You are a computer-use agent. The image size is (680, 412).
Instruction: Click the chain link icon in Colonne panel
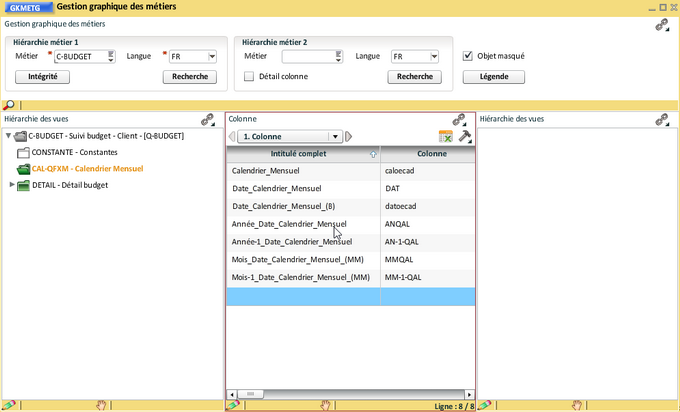click(459, 119)
